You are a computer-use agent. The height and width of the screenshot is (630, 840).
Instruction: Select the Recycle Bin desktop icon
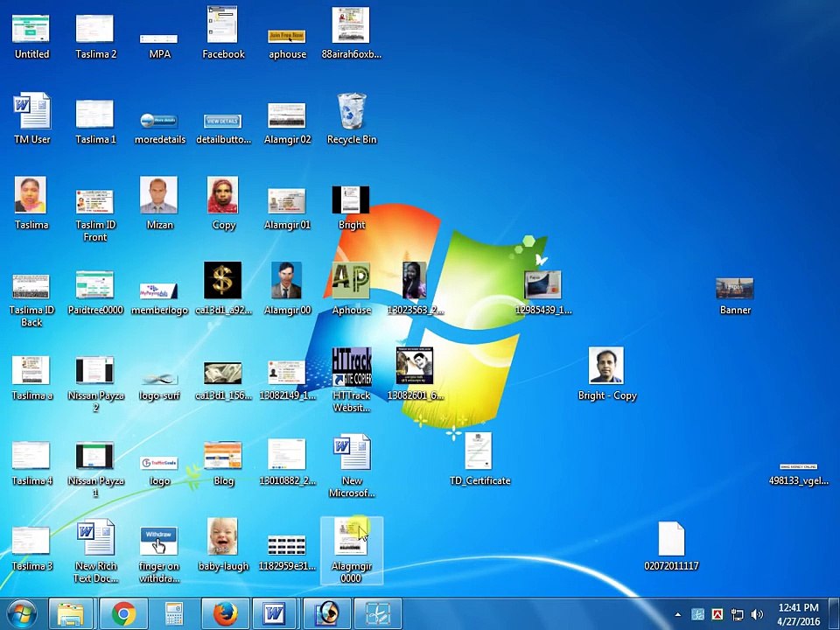(352, 113)
